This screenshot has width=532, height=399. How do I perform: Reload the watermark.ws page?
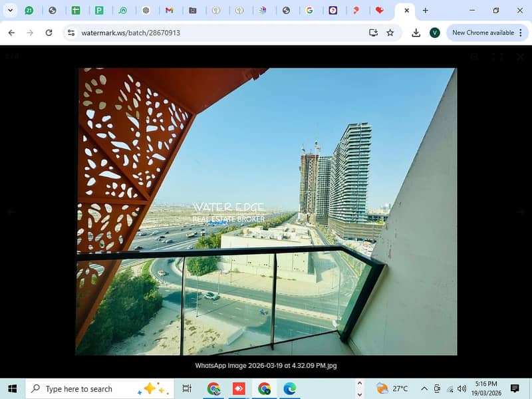[x=49, y=33]
